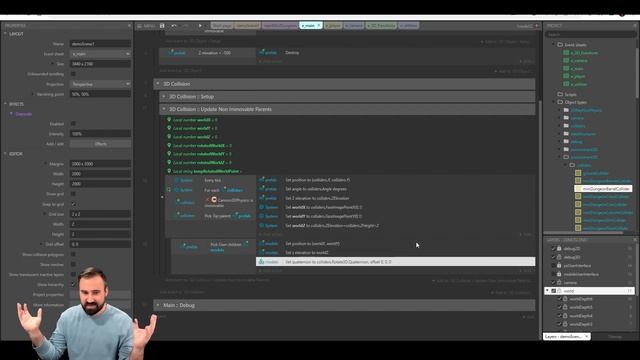Click the Destroy action

click(292, 53)
